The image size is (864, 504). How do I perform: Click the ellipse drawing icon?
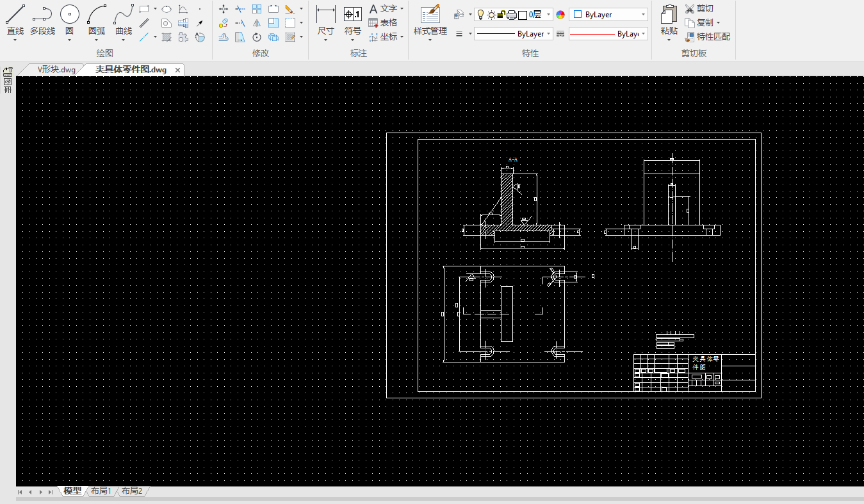(x=167, y=9)
